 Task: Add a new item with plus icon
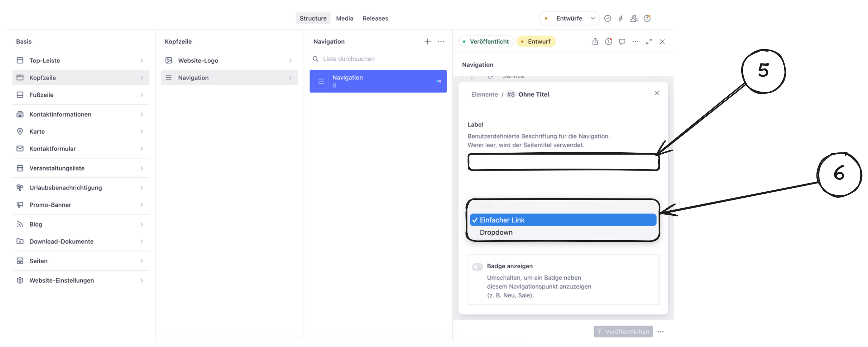(427, 41)
